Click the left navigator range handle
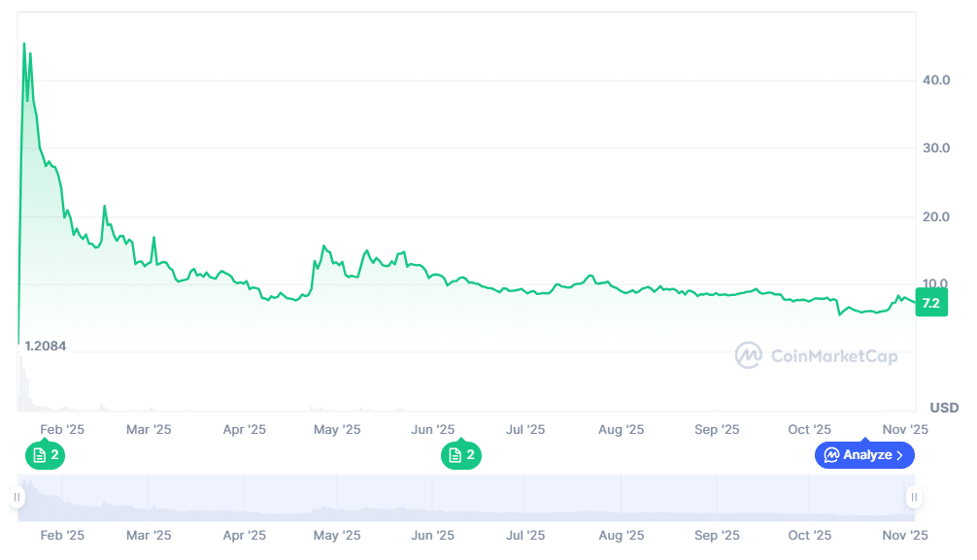977x560 pixels. point(17,498)
